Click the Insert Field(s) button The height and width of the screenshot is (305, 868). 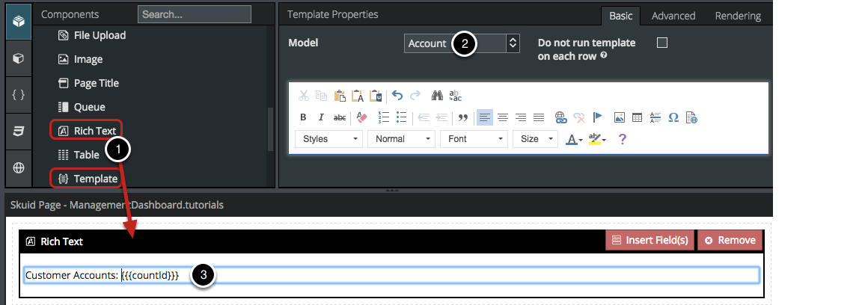[x=649, y=240]
